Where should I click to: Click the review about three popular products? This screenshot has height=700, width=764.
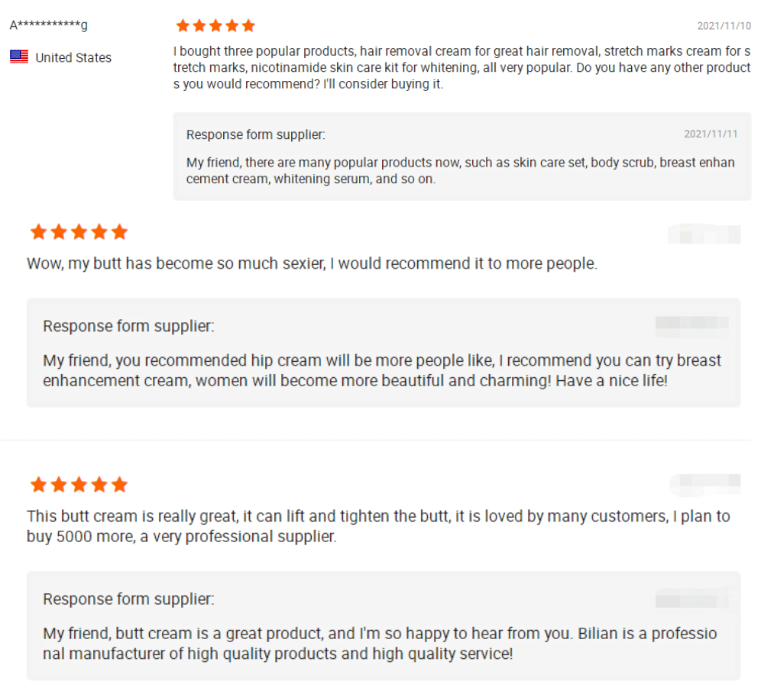[462, 67]
